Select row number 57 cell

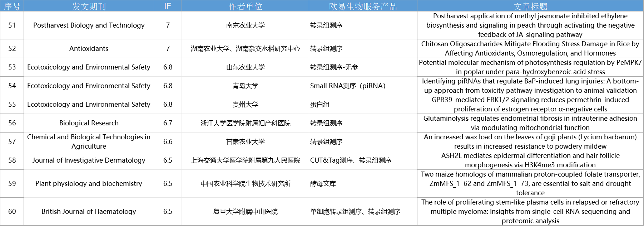pyautogui.click(x=12, y=142)
